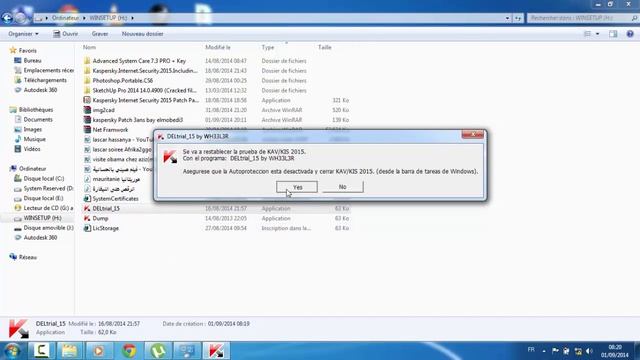Open the media player taskbar icon
This screenshot has height=360, width=640.
point(99,351)
